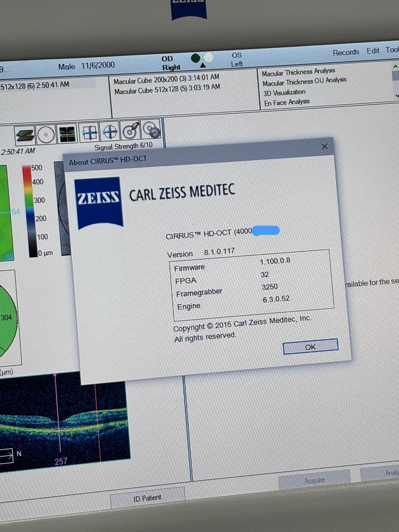This screenshot has width=399, height=532.
Task: Click the layered slab overlay icon
Action: coord(24,134)
